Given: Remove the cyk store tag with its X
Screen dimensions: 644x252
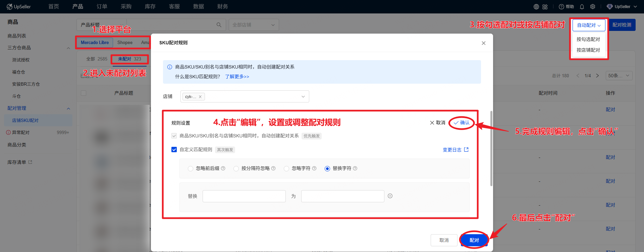Looking at the screenshot, I should (x=200, y=97).
